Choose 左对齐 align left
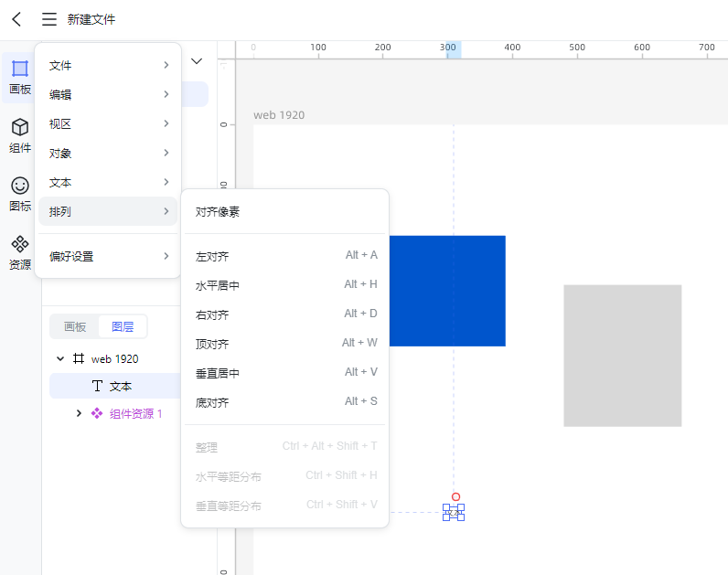This screenshot has height=575, width=728. [x=285, y=256]
